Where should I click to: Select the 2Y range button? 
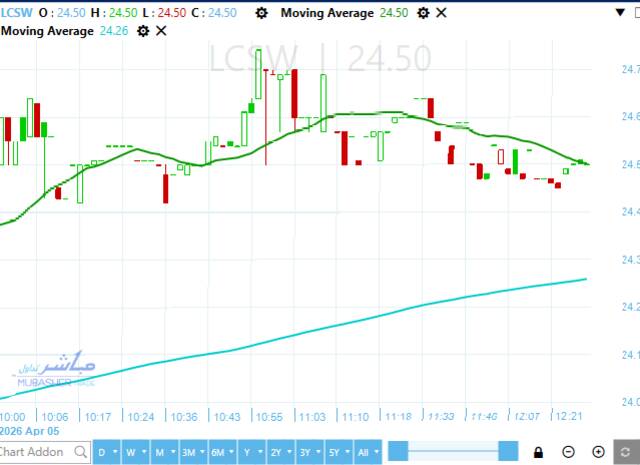(276, 452)
